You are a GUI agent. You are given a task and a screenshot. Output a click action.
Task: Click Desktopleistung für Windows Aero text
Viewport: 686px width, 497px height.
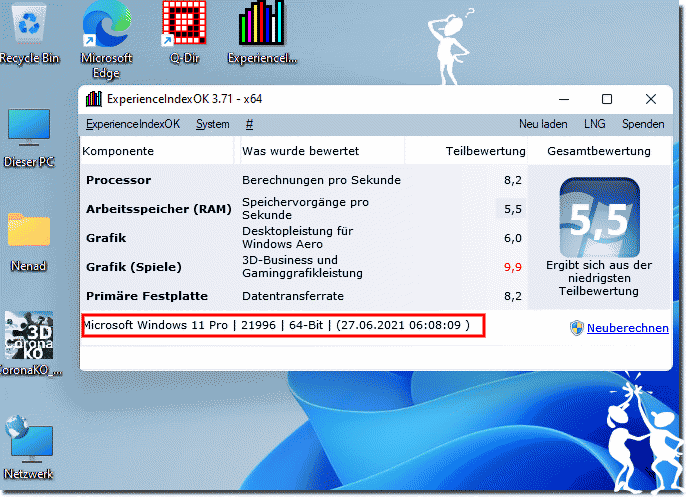point(298,238)
